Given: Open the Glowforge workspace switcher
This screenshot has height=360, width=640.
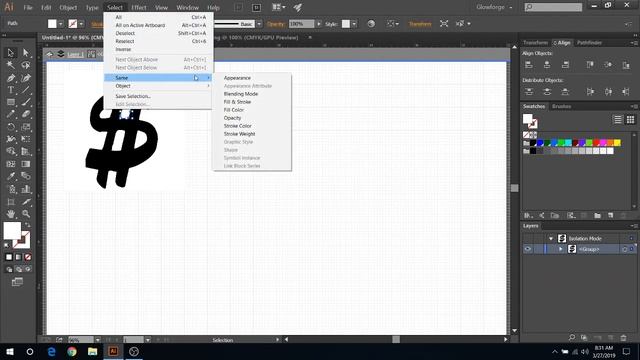Looking at the screenshot, I should coord(494,7).
